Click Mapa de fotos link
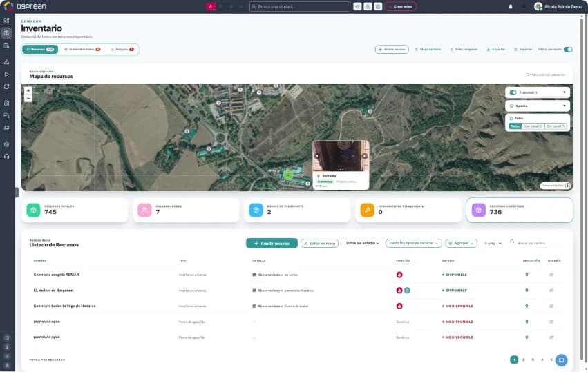Screen dimensions: 588x372 pos(428,50)
